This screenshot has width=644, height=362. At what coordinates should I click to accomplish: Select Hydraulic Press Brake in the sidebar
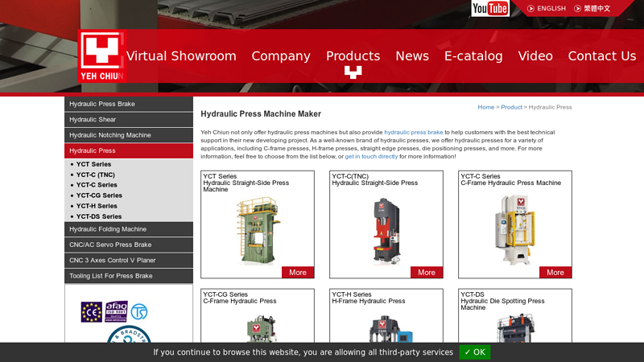[x=129, y=104]
